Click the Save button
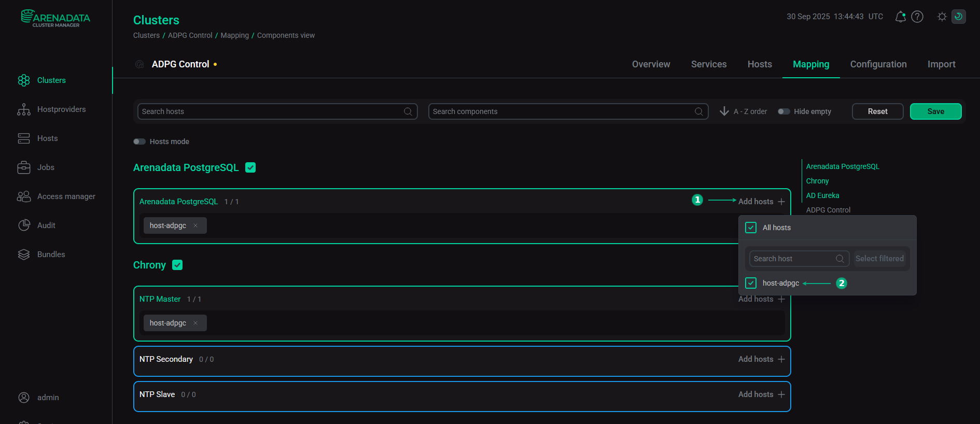Image resolution: width=980 pixels, height=424 pixels. (935, 111)
